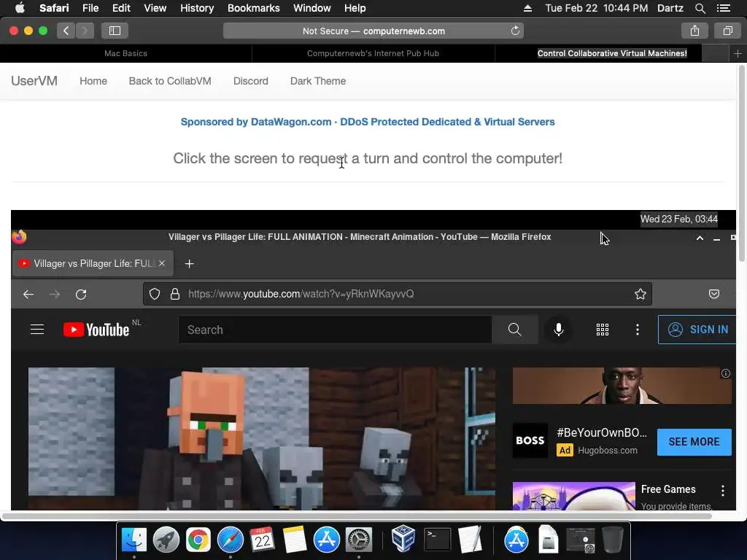The height and width of the screenshot is (560, 747).
Task: Click the Safari address bar
Action: [x=373, y=31]
